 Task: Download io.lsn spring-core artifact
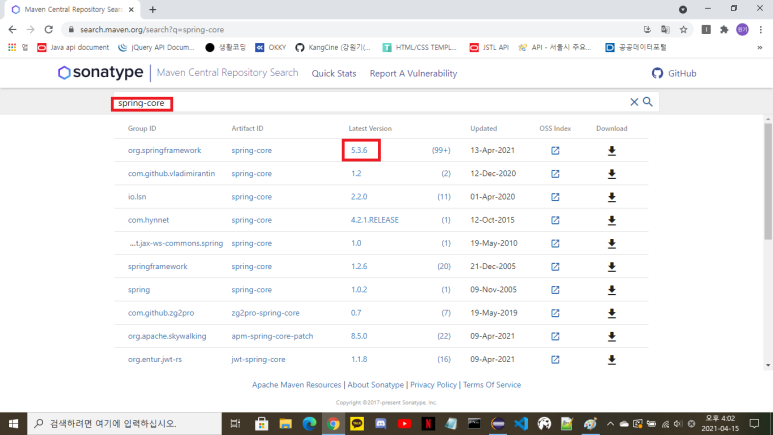pos(611,197)
